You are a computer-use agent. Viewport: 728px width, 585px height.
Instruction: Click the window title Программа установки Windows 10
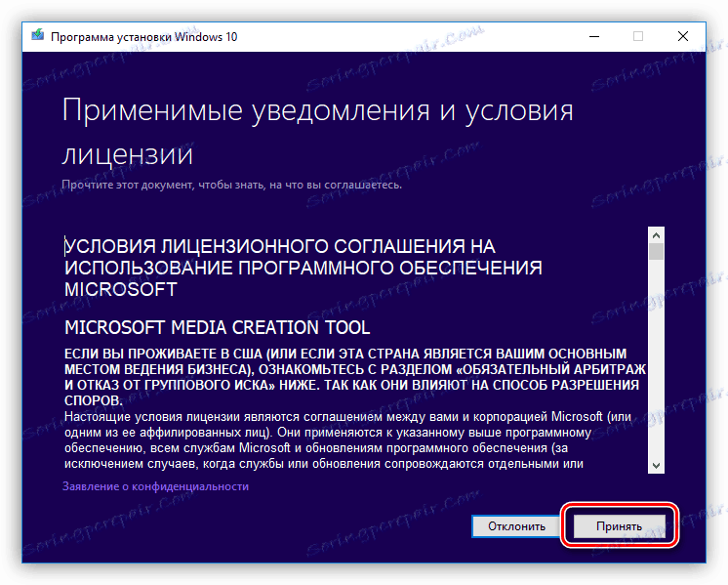[x=143, y=37]
